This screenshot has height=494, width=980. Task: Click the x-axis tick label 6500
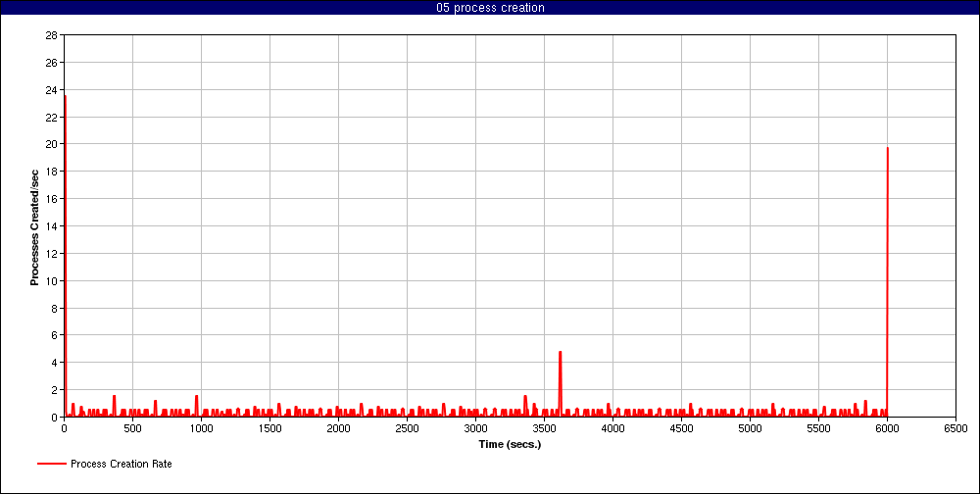955,428
